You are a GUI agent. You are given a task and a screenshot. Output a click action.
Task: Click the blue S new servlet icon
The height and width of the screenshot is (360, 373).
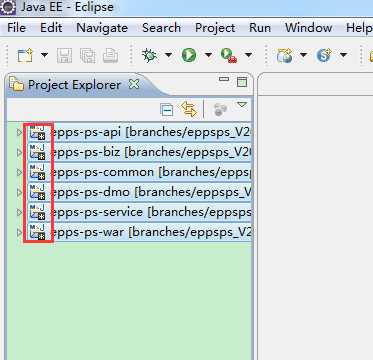(x=324, y=55)
